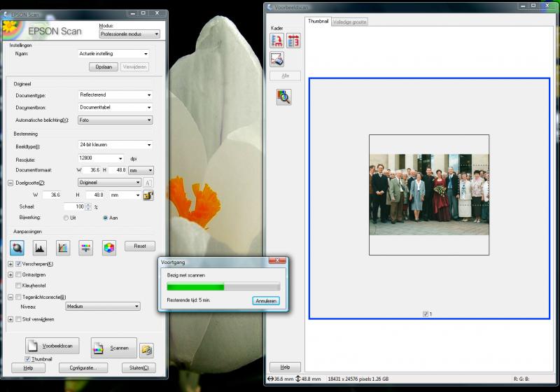Open the histogram adjustment tool
This screenshot has width=560, height=392.
pyautogui.click(x=40, y=247)
